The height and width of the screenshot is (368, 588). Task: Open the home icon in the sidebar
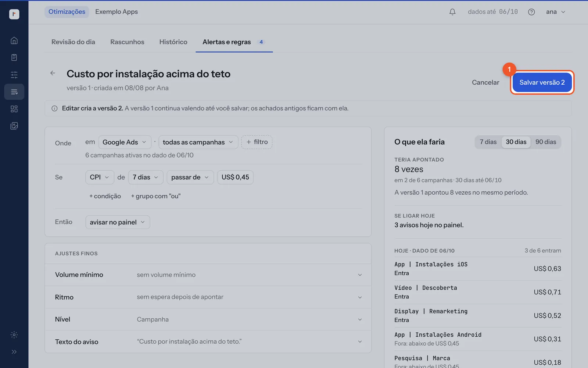14,40
